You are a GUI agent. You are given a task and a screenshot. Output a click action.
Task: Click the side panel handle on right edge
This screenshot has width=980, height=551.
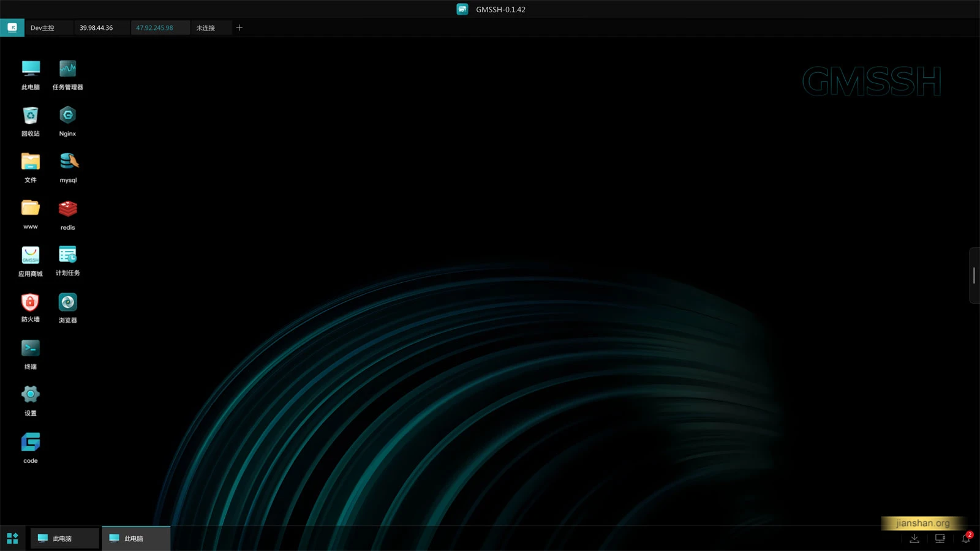tap(974, 275)
